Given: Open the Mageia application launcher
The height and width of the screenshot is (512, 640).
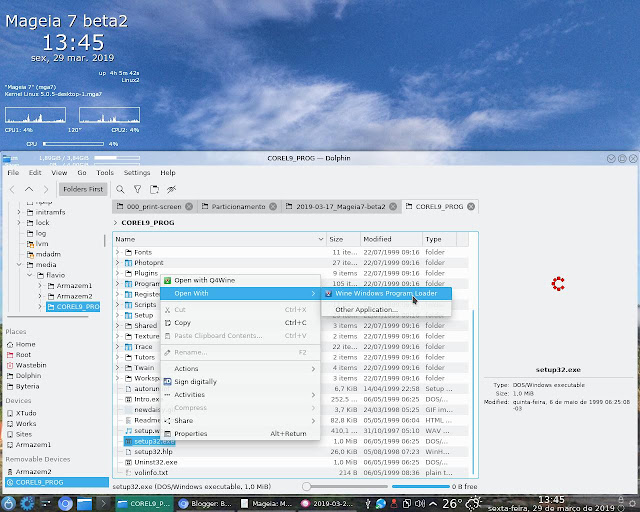Looking at the screenshot, I should click(x=9, y=503).
